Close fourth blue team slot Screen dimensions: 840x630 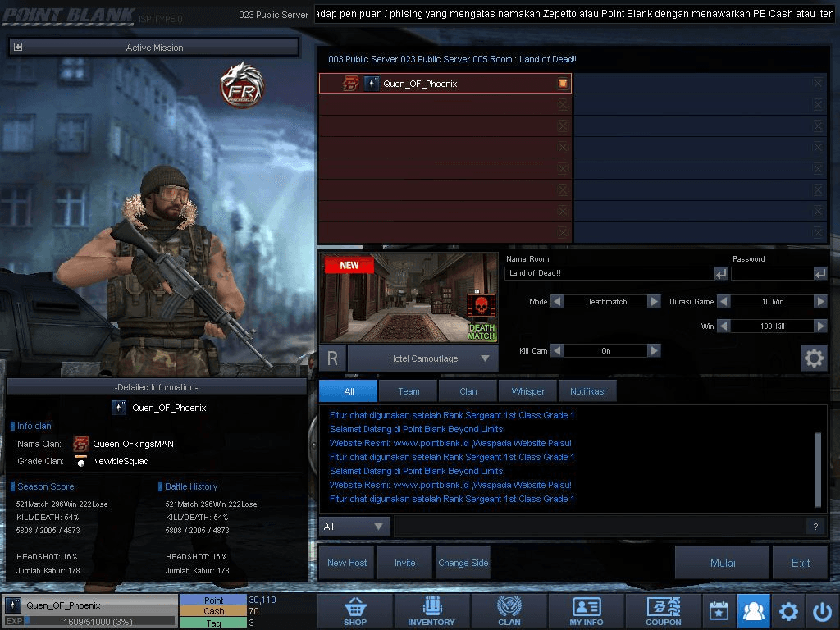[818, 148]
